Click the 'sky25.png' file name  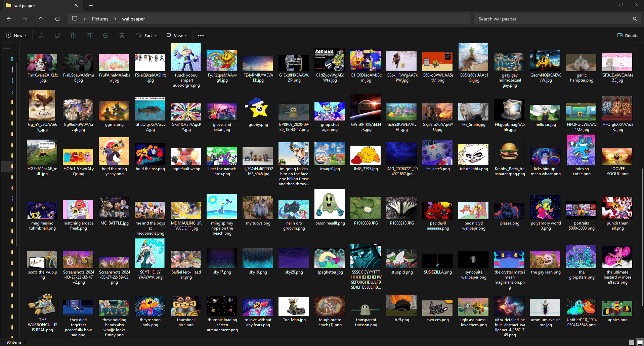coord(294,272)
